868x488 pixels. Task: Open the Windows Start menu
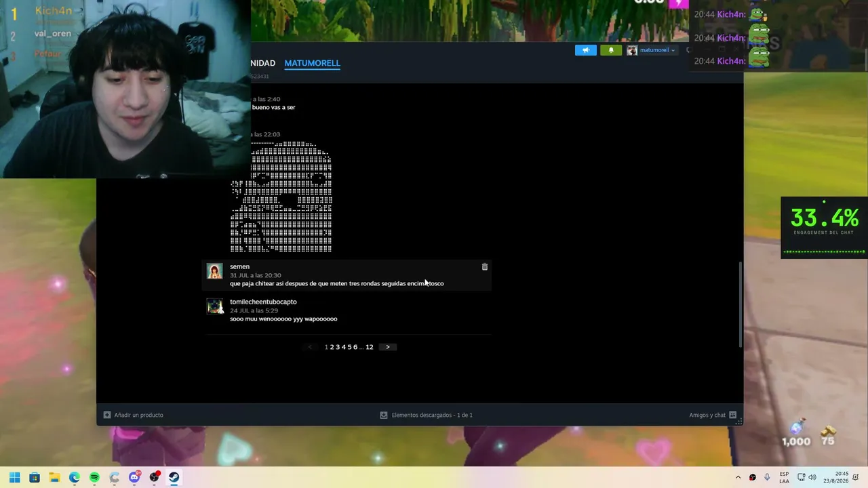click(14, 477)
